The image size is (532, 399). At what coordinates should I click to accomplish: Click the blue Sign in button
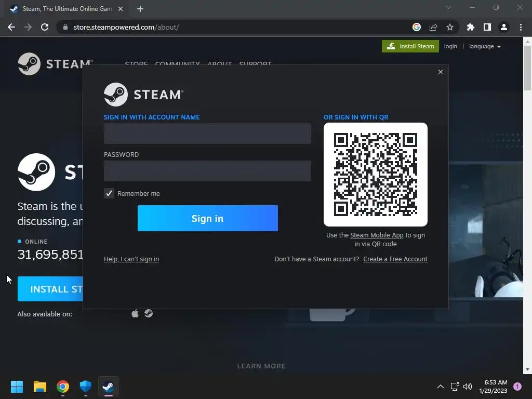click(208, 218)
